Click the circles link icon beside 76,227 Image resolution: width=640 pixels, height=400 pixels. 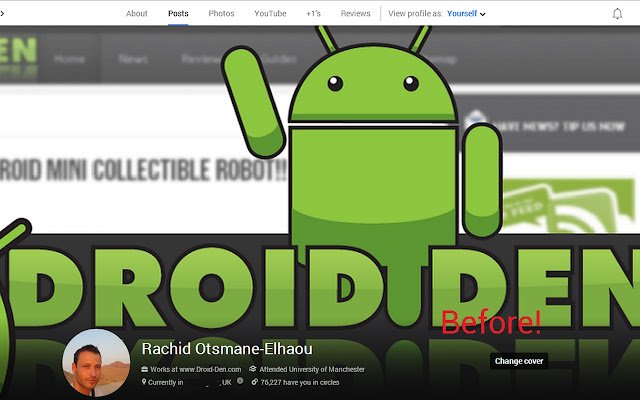tap(255, 382)
